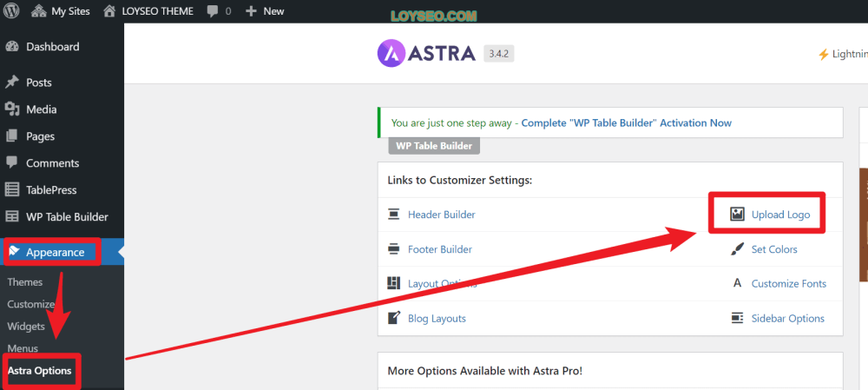
Task: Open Footer Builder link
Action: click(440, 249)
